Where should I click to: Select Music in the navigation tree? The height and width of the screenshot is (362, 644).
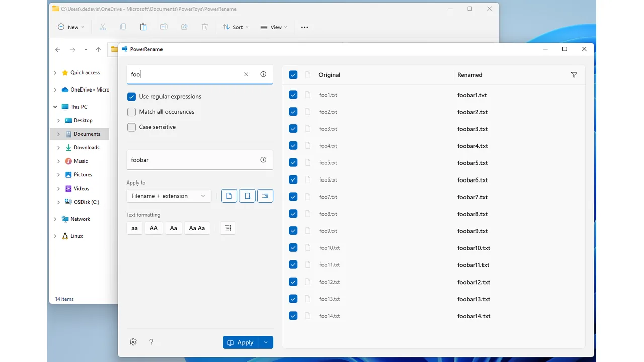(x=80, y=161)
